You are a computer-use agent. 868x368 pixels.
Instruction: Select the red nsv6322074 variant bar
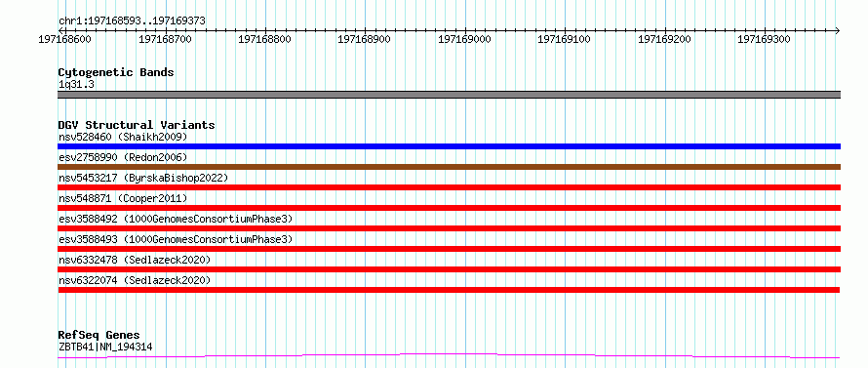coord(449,290)
